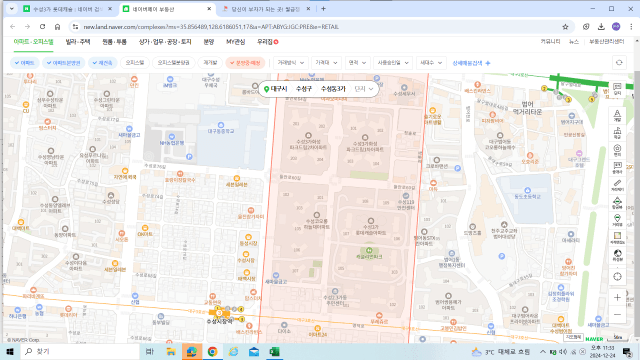Screen dimensions: 640x360
Task: Expand the 거래방식 dropdown
Action: pos(291,63)
